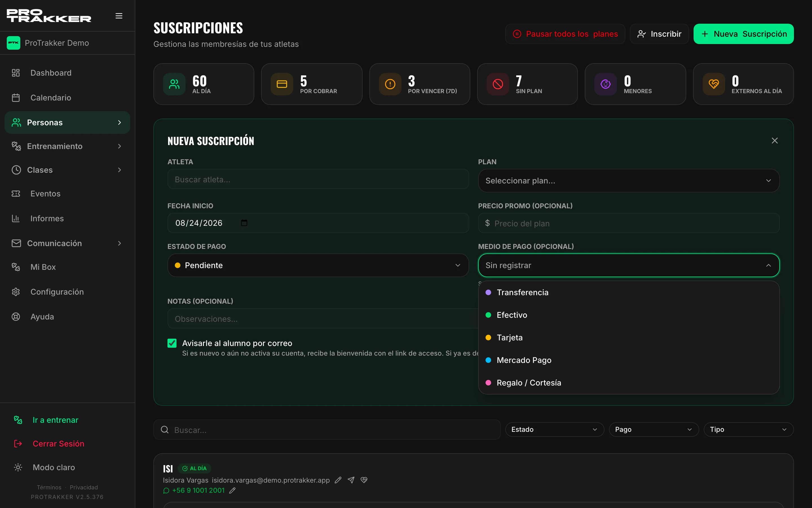
Task: Click Ir a entrenar link
Action: 55,420
